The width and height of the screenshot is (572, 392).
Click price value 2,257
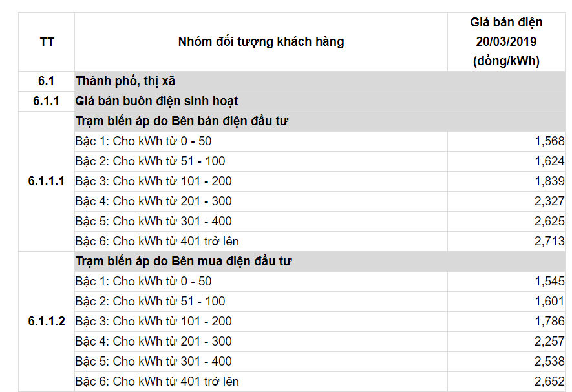click(549, 342)
